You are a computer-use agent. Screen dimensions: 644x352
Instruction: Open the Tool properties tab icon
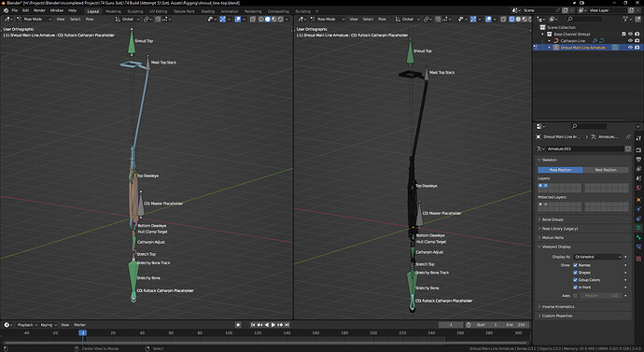click(638, 138)
